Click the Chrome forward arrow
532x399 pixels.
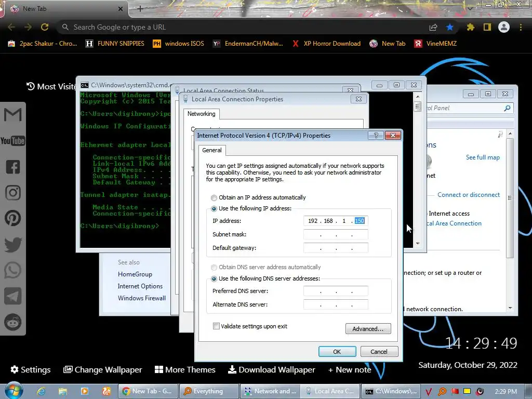pos(28,27)
